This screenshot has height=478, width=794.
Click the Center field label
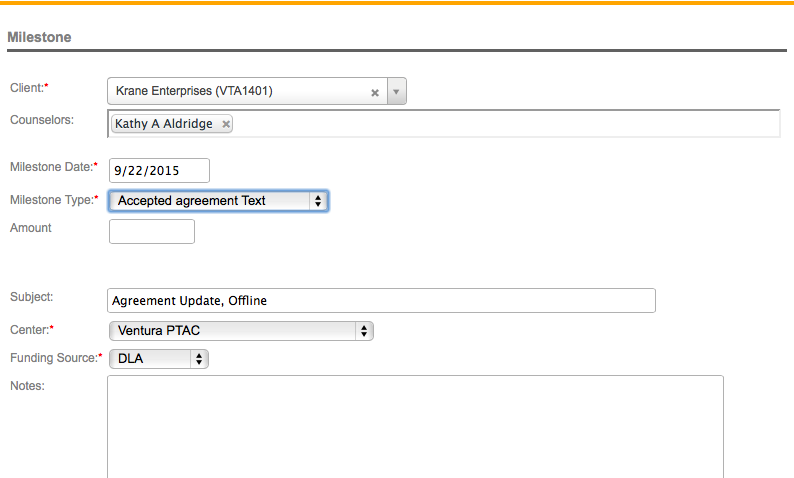pyautogui.click(x=29, y=329)
